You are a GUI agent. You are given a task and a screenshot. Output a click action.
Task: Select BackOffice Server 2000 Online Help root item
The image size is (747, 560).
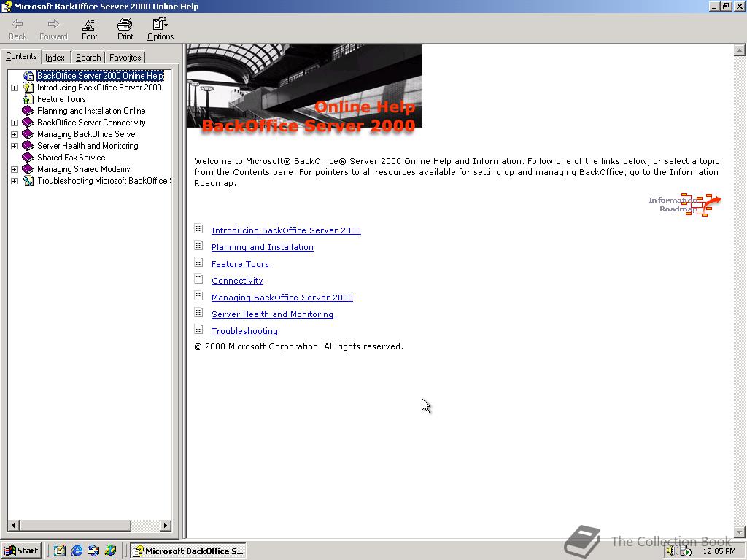[100, 76]
